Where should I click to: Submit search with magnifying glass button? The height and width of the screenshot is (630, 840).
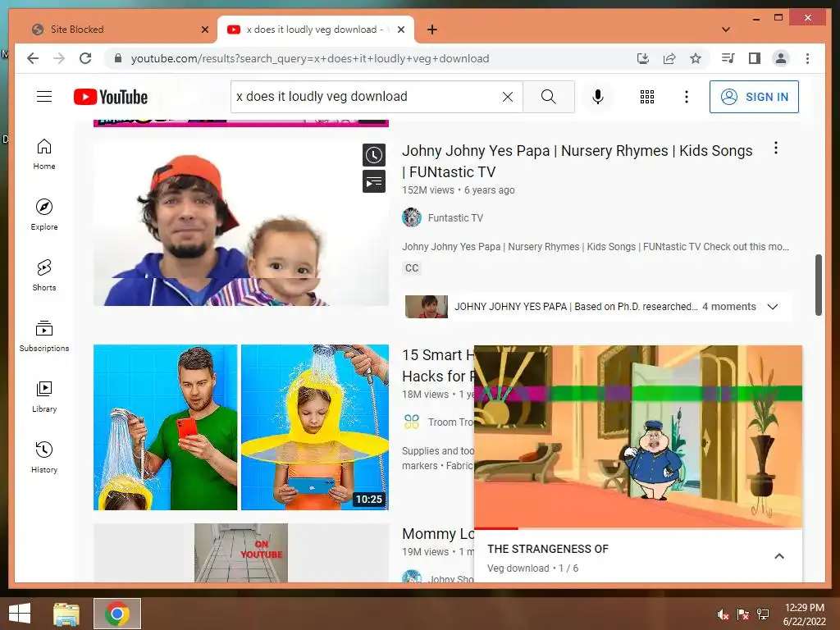(549, 97)
